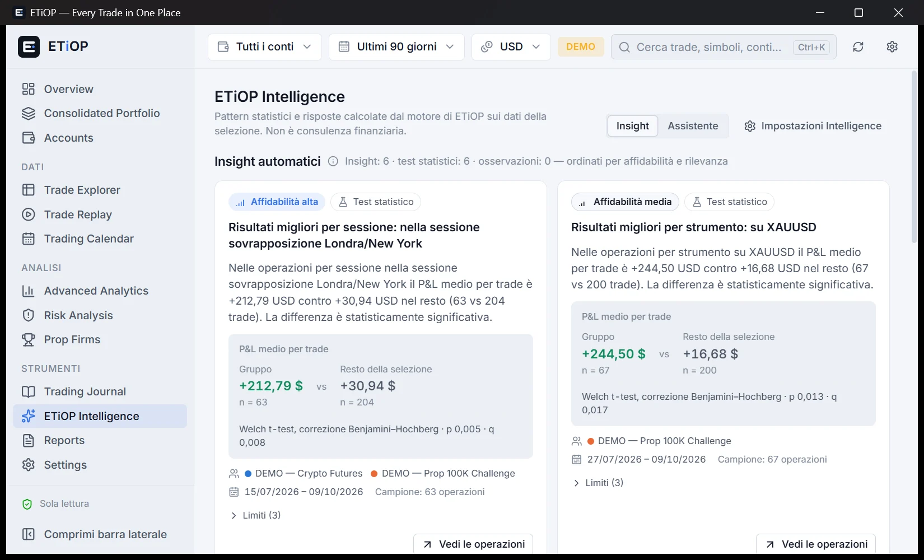Image resolution: width=924 pixels, height=560 pixels.
Task: Open the Trading Calendar
Action: (x=100, y=239)
